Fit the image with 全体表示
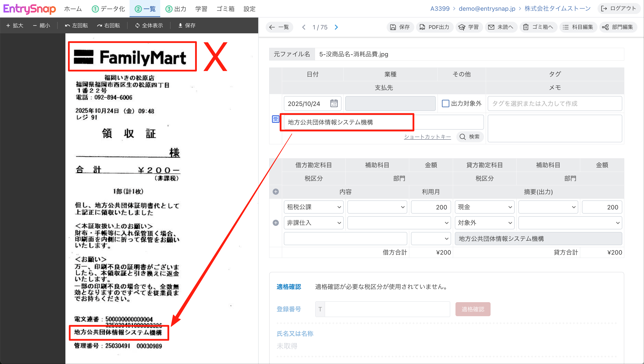 tap(149, 25)
